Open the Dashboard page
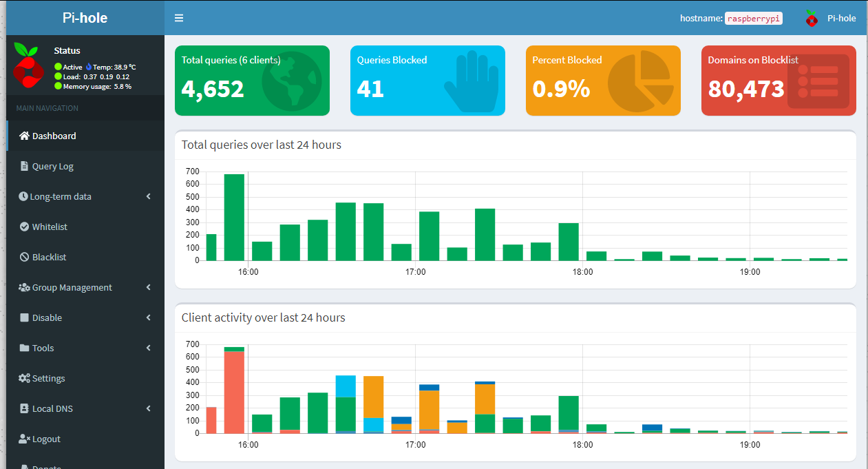 (85, 136)
